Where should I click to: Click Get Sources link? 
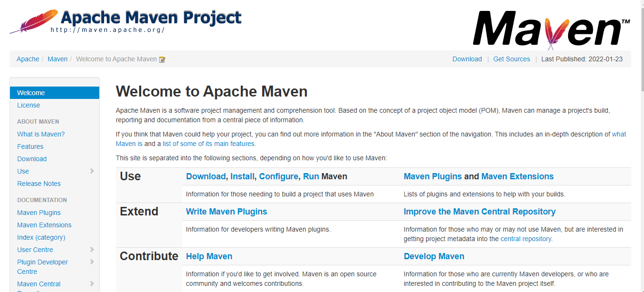tap(511, 59)
